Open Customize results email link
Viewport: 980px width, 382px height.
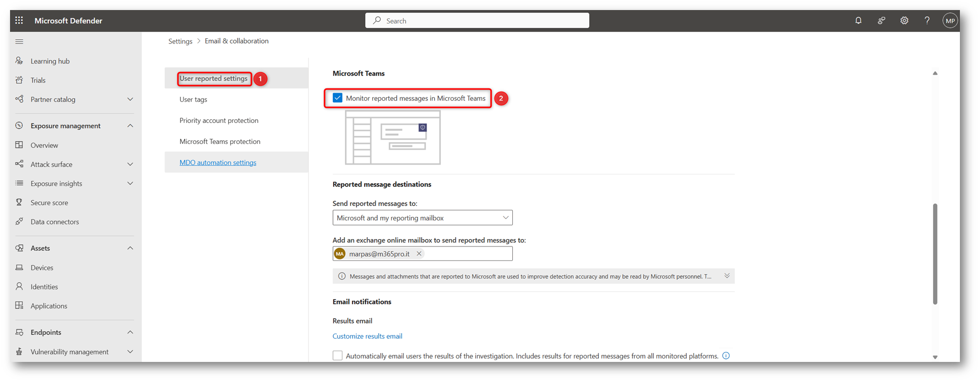[x=367, y=336]
